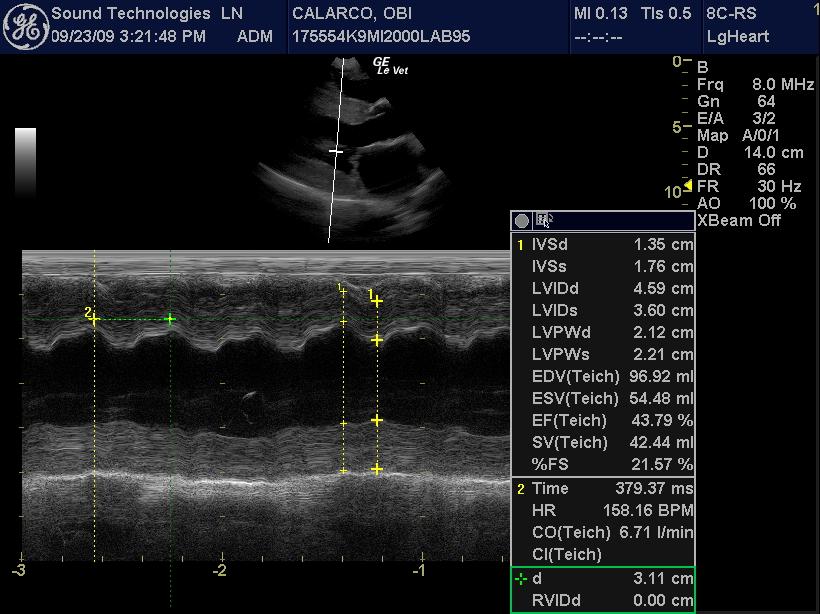Click the GE logo in the header
The width and height of the screenshot is (820, 614).
[x=25, y=27]
